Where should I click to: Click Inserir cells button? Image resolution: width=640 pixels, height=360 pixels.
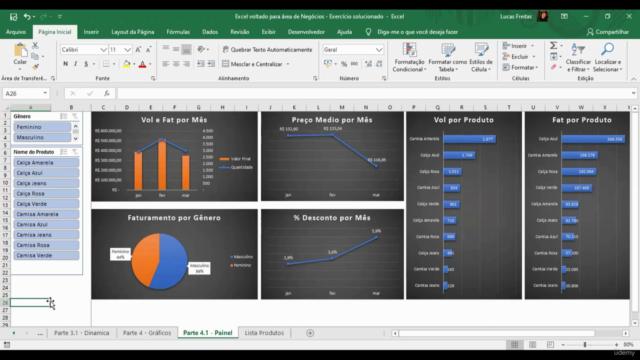pyautogui.click(x=518, y=46)
